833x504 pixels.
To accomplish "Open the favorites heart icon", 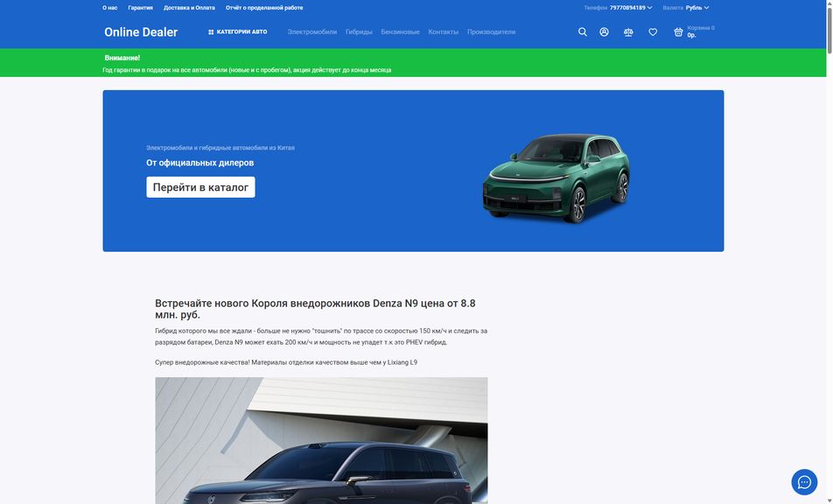I will point(653,31).
